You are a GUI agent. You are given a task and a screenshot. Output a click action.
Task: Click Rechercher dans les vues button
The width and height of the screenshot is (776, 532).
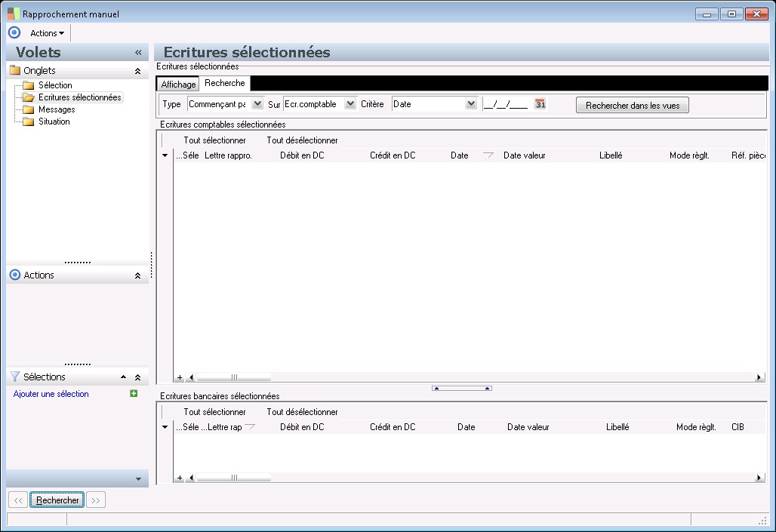tap(633, 106)
